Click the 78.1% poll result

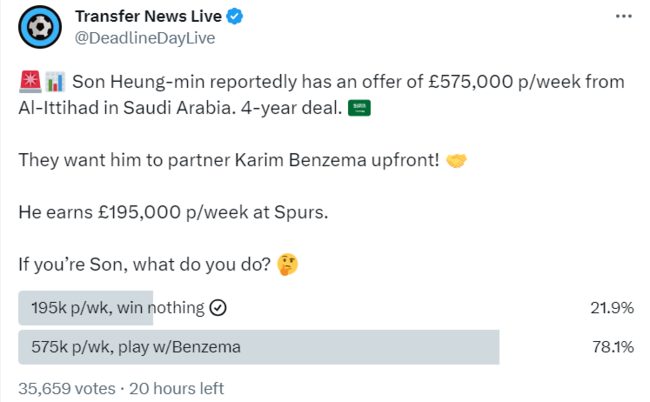(x=612, y=347)
